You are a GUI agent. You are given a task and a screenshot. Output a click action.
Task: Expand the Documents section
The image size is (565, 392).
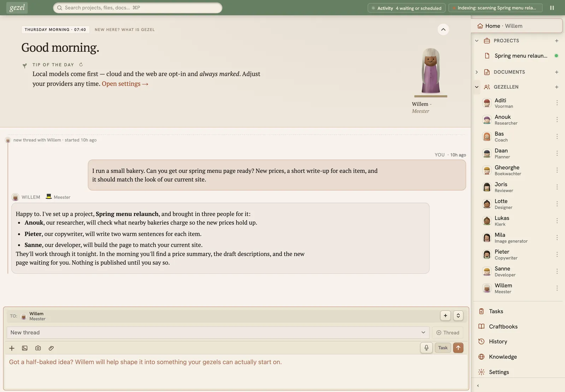click(x=477, y=72)
